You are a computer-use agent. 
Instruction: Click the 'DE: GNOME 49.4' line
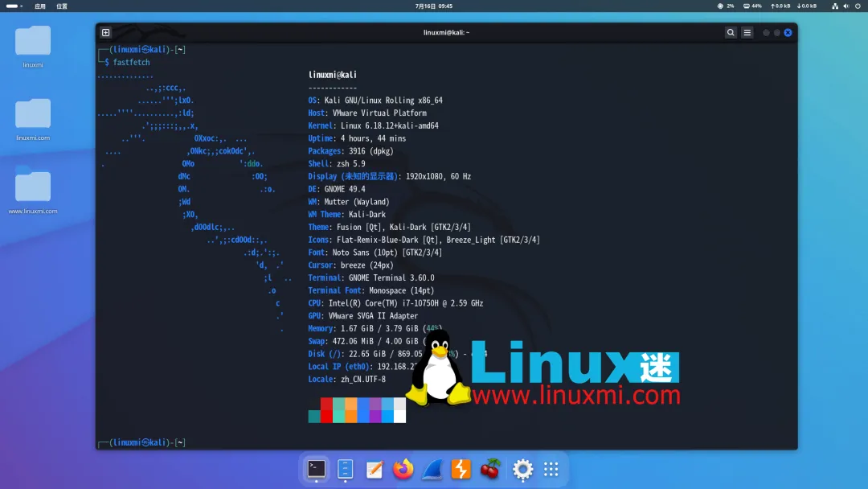(337, 189)
